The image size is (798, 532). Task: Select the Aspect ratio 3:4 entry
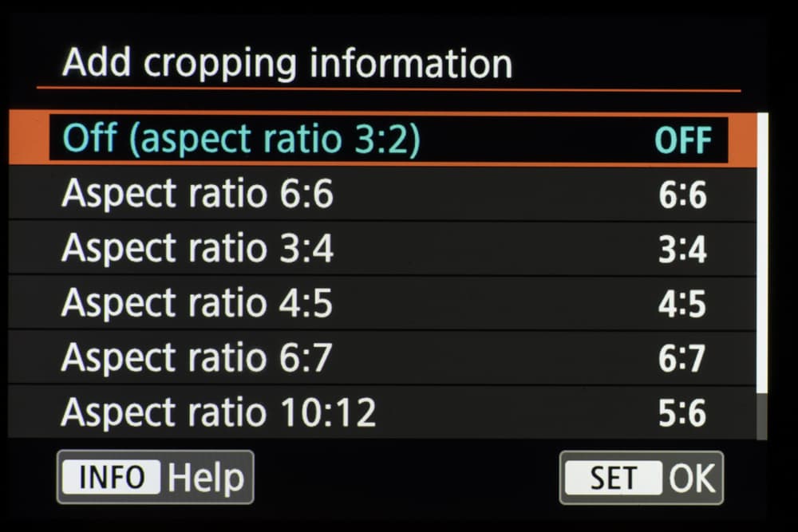(197, 249)
